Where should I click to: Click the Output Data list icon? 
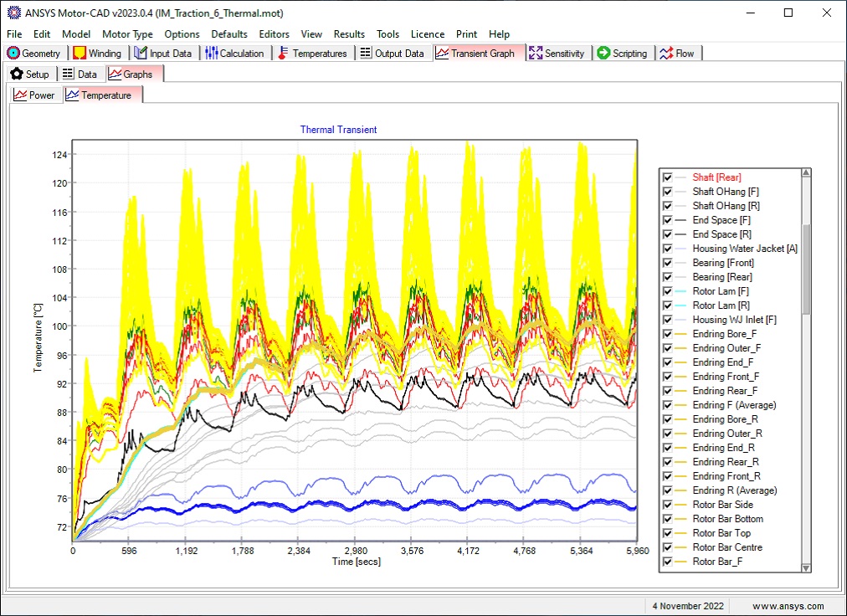(x=366, y=53)
